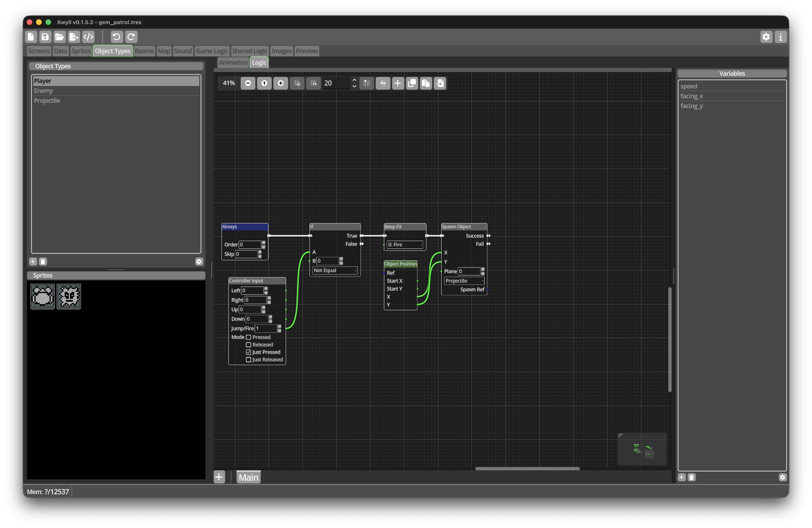Click the Jump/Fire value stepper
Viewport: 812px width, 528px height.
click(279, 329)
